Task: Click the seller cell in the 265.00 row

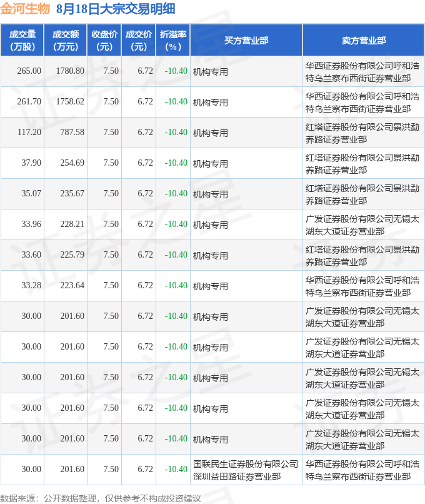Action: [362, 72]
